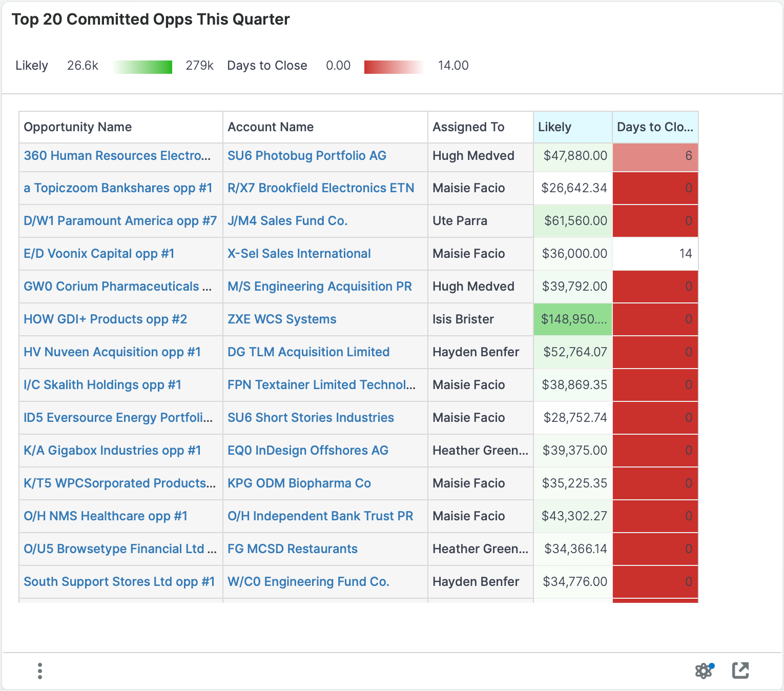This screenshot has width=784, height=691.
Task: Open HOW GDI+ Products opp #2
Action: [x=105, y=319]
